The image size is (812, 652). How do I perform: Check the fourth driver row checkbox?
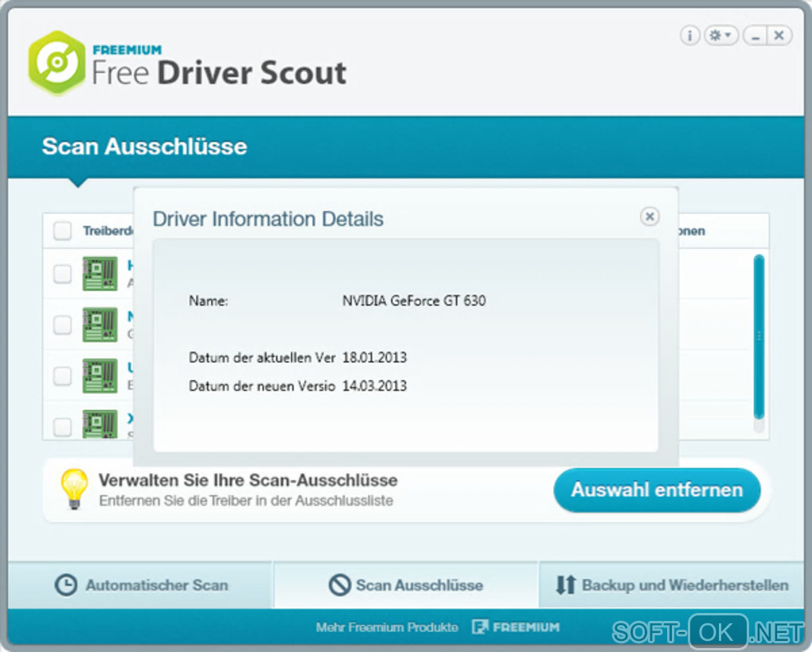coord(63,427)
